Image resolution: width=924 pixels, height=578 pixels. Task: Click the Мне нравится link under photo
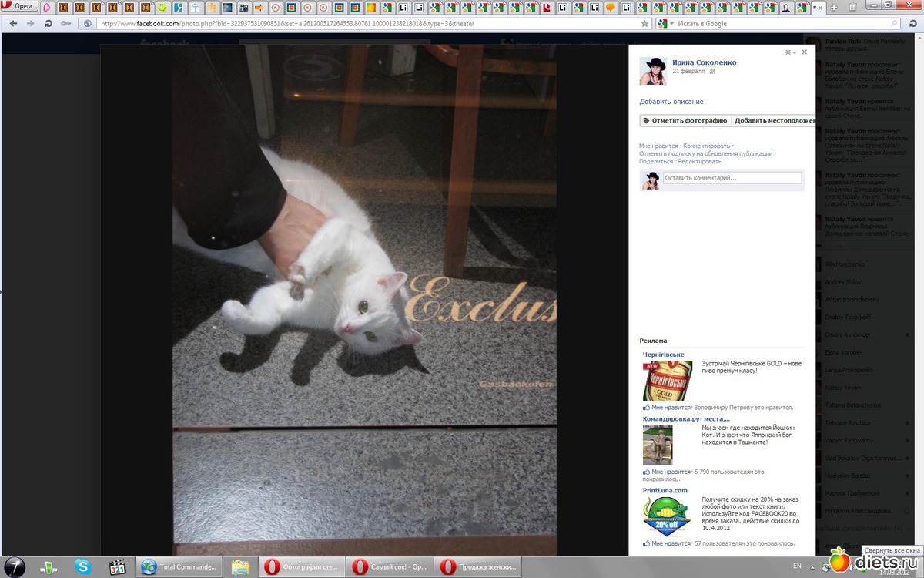coord(658,146)
